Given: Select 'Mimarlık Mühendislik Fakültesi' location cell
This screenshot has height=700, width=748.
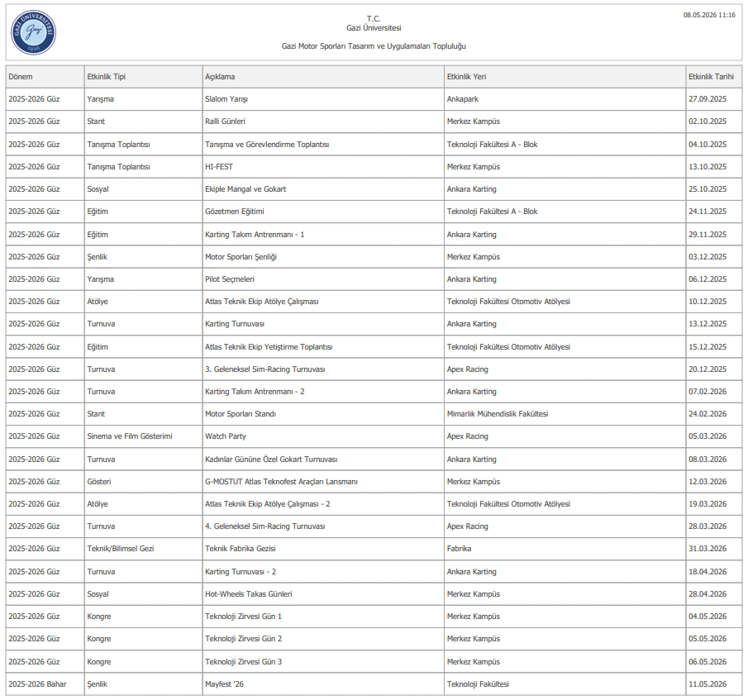Looking at the screenshot, I should 565,414.
